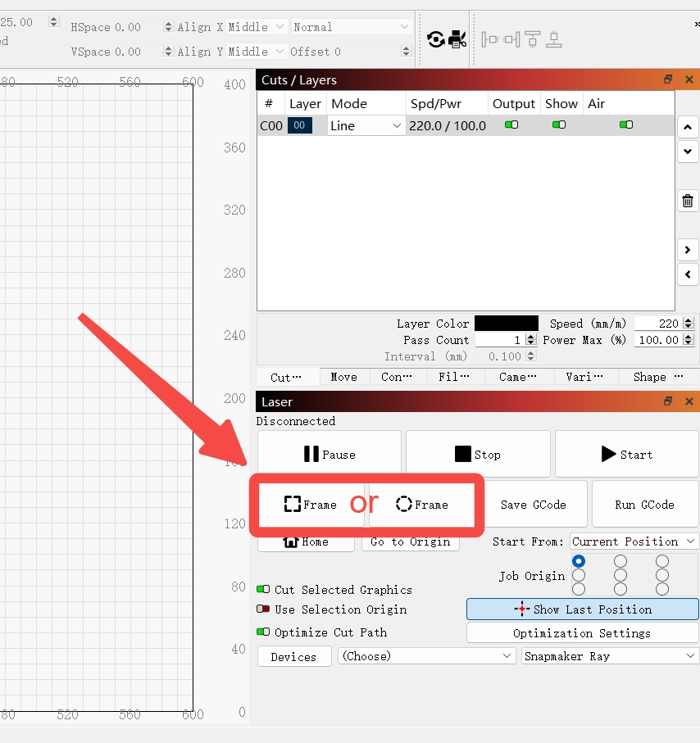Open the Print and Cut tool icon

coord(457,39)
